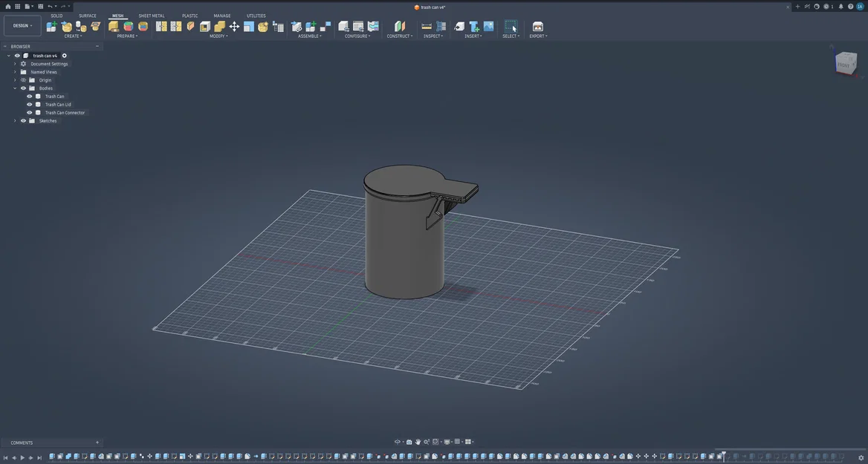Open the INSERT menu label

click(x=473, y=36)
